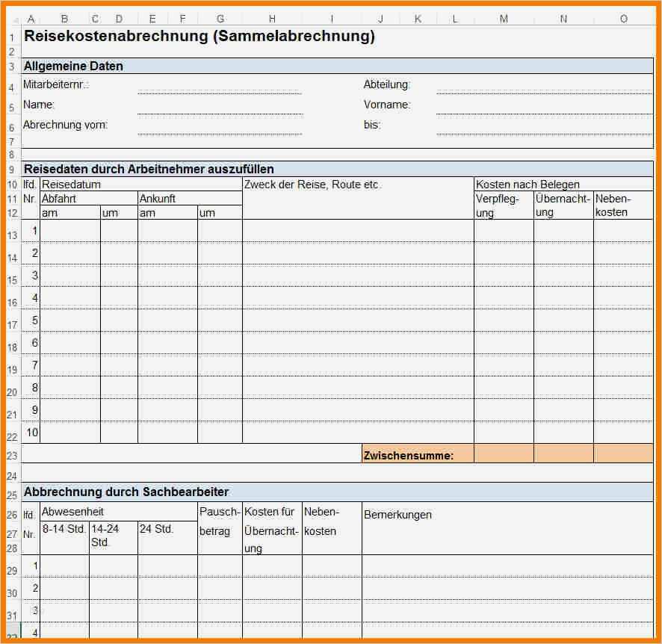Select the Allgemeine Daten section header
This screenshot has height=644, width=662.
click(x=337, y=66)
